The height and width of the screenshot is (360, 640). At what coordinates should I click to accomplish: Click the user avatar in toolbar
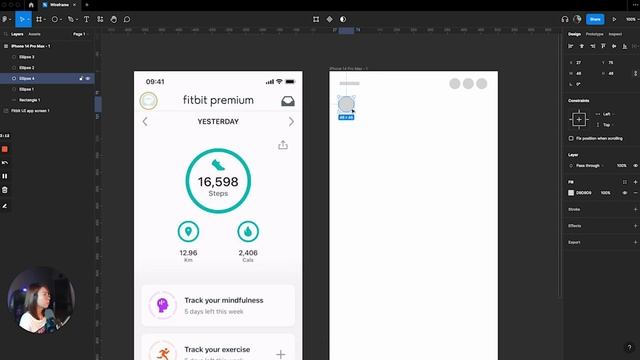click(577, 19)
